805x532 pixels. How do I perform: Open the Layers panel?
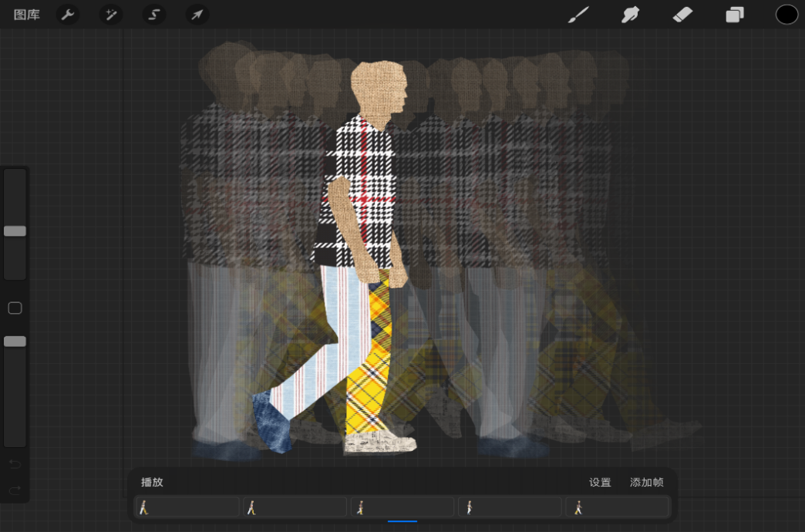click(x=735, y=15)
